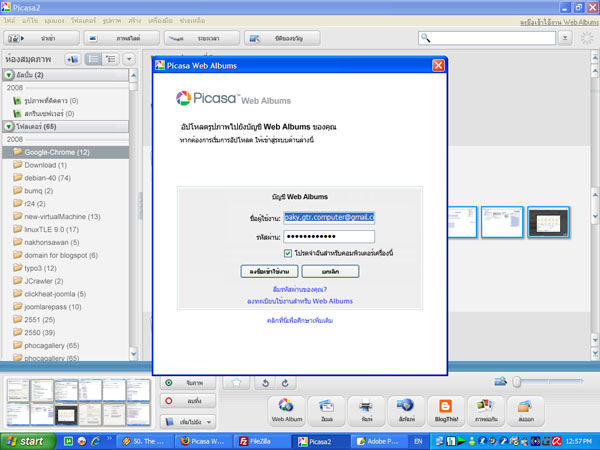Viewport: 600px width, 450px height.
Task: Open the Adobe P... taskbar item
Action: coord(379,441)
